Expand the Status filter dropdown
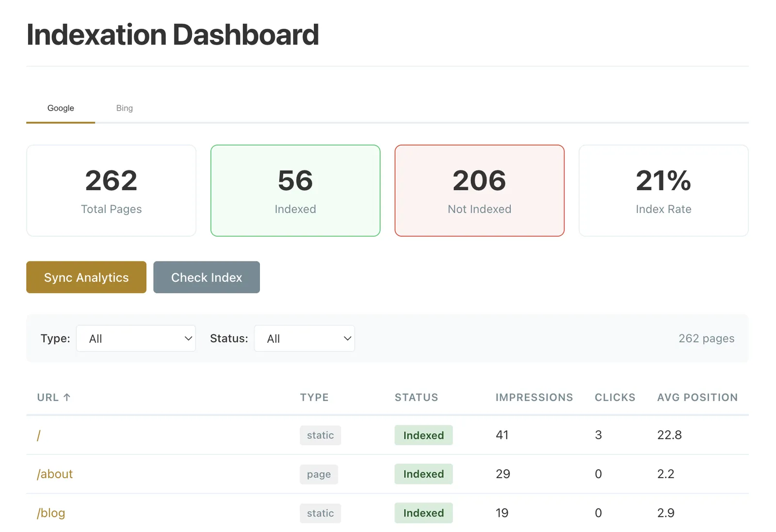This screenshot has width=776, height=532. point(304,339)
